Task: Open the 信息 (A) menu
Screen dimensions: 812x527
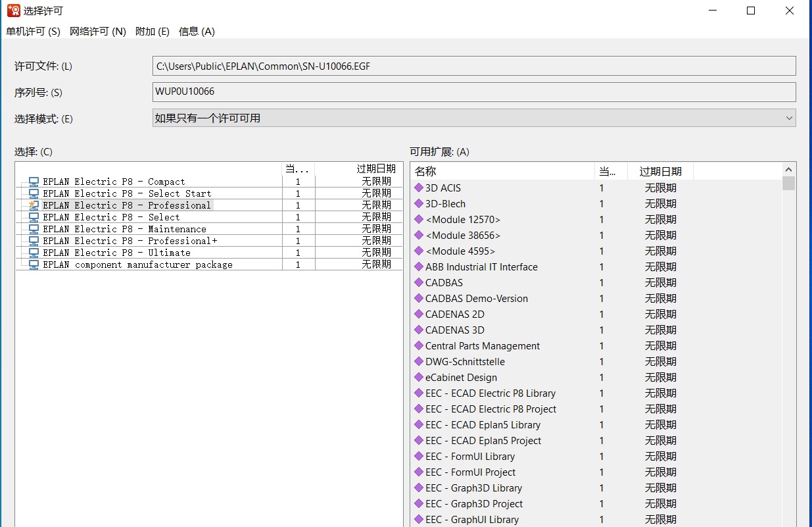Action: 197,32
